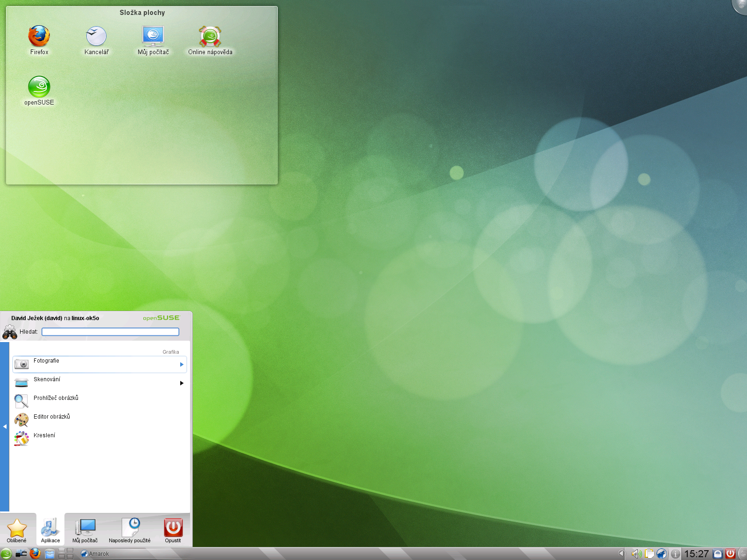Click the openSUSE logo in menu header
Image resolution: width=747 pixels, height=560 pixels.
161,318
